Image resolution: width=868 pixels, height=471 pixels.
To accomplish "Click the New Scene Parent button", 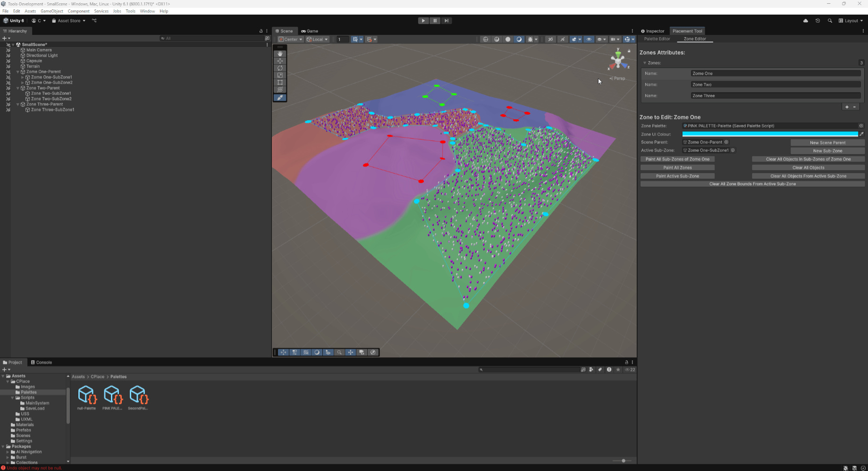I will [827, 143].
